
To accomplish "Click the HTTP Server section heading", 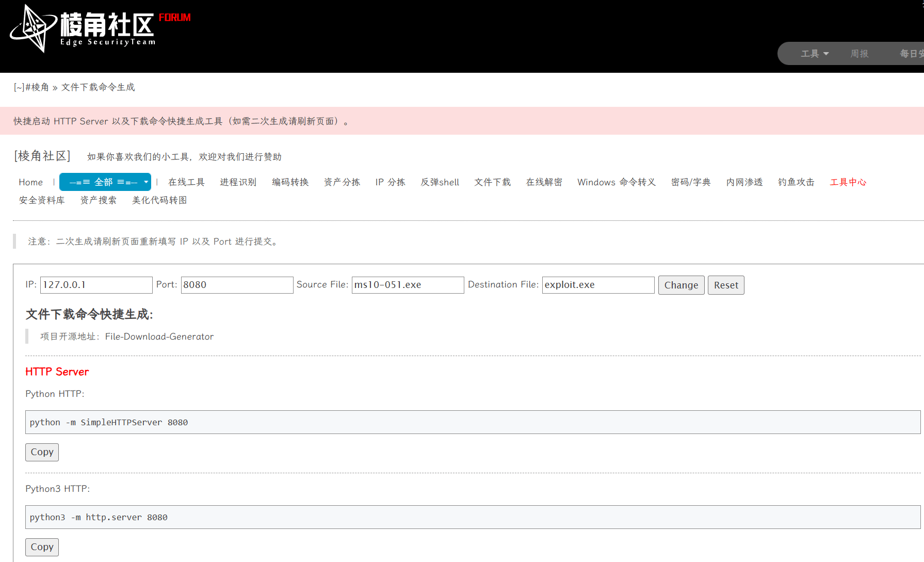I will coord(57,372).
